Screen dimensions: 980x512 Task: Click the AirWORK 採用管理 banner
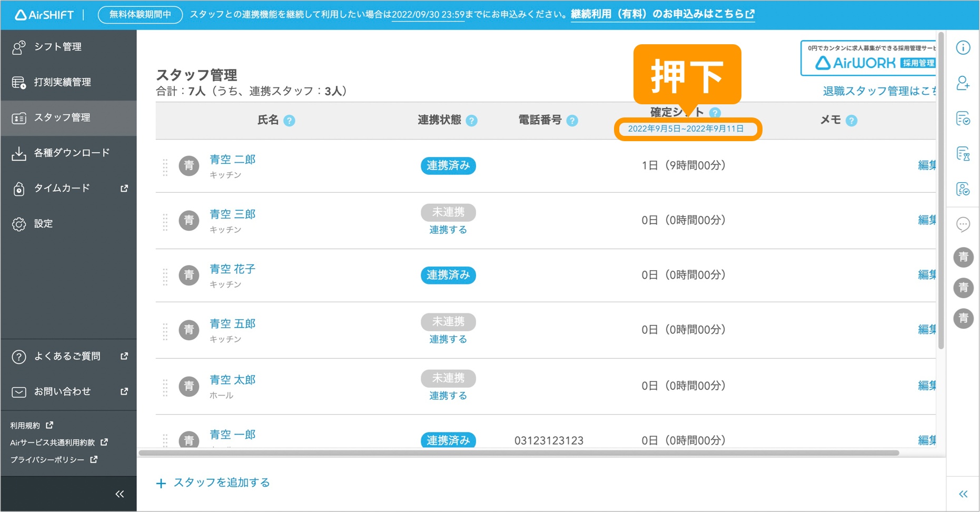click(x=869, y=58)
